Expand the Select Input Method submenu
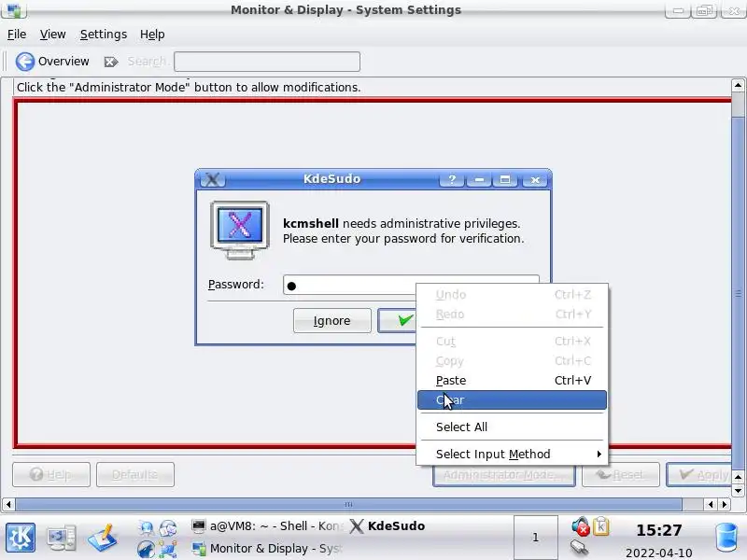Image resolution: width=747 pixels, height=560 pixels. pos(512,455)
